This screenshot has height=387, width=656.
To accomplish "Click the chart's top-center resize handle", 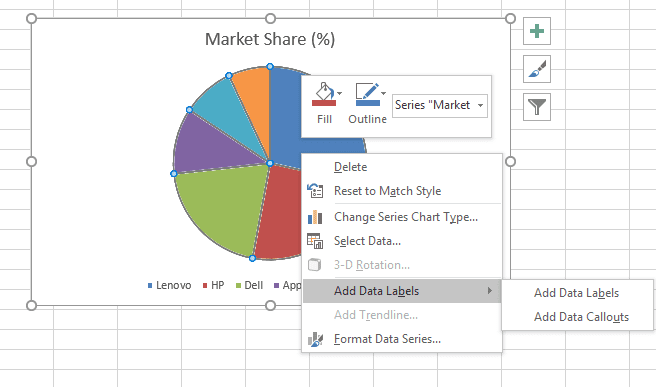I will pyautogui.click(x=271, y=18).
